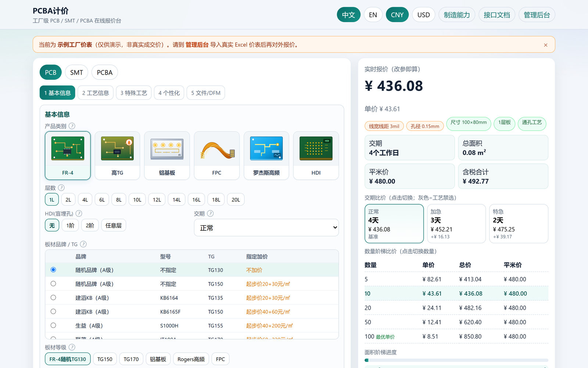Choose the 高TG board category card
Screen dimensions: 588x368
[117, 155]
